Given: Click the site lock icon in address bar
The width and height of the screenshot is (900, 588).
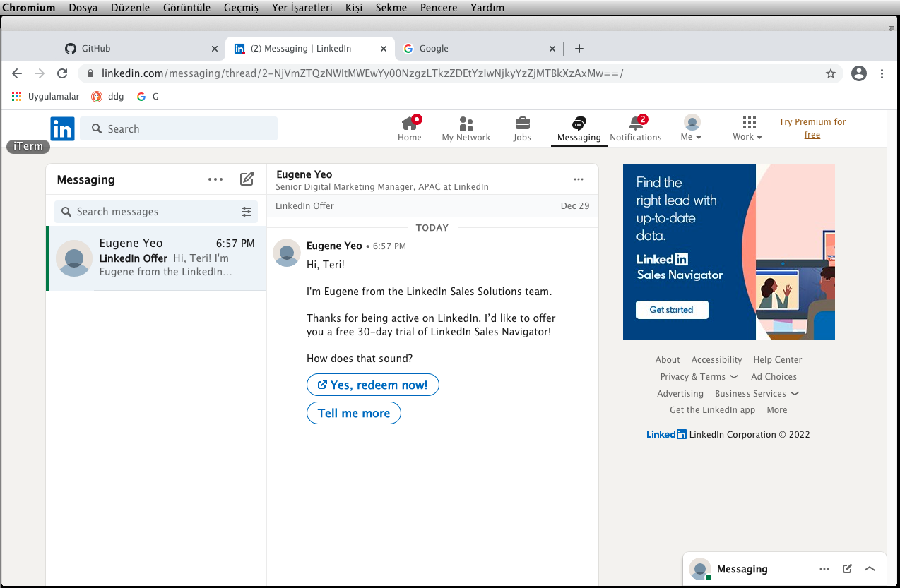Looking at the screenshot, I should (90, 73).
